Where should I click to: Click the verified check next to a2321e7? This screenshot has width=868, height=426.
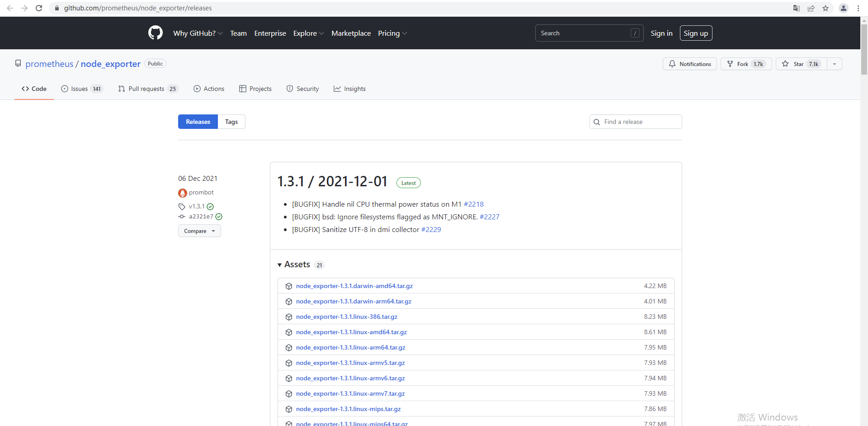pos(219,217)
